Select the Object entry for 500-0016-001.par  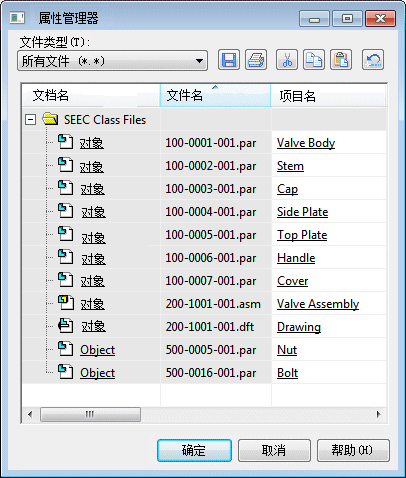(97, 373)
